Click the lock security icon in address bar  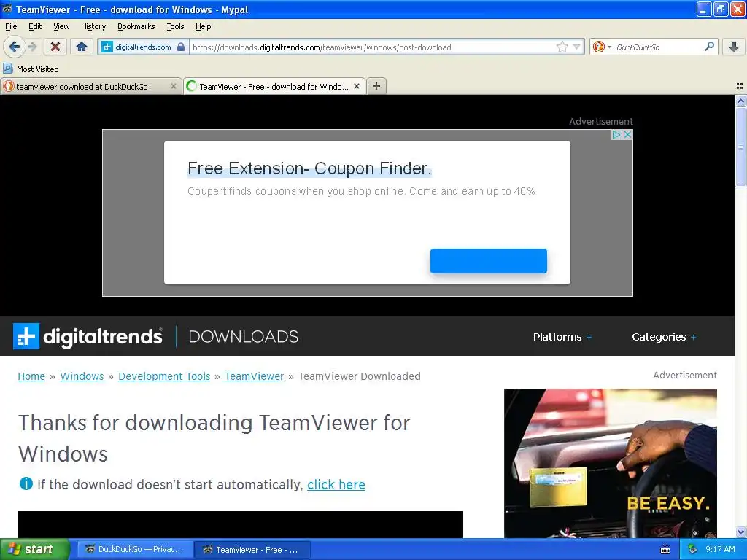pos(181,47)
